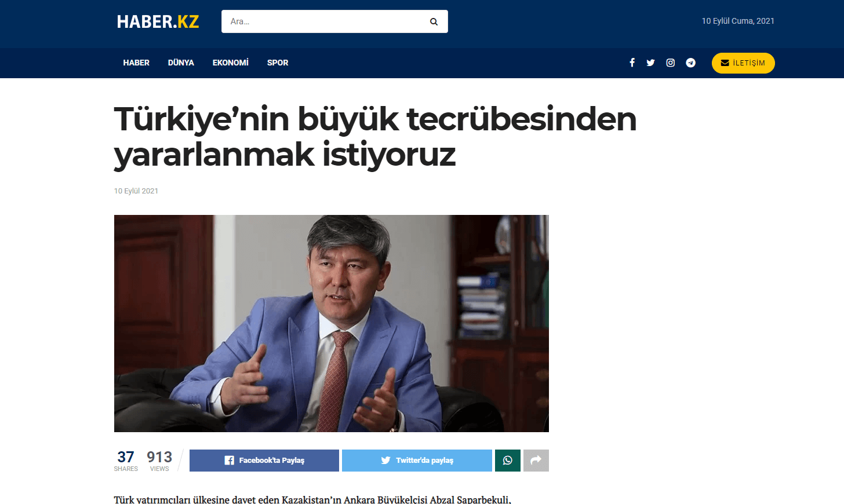Screen dimensions: 844x504
Task: Share article via WhatsApp icon
Action: [x=508, y=461]
